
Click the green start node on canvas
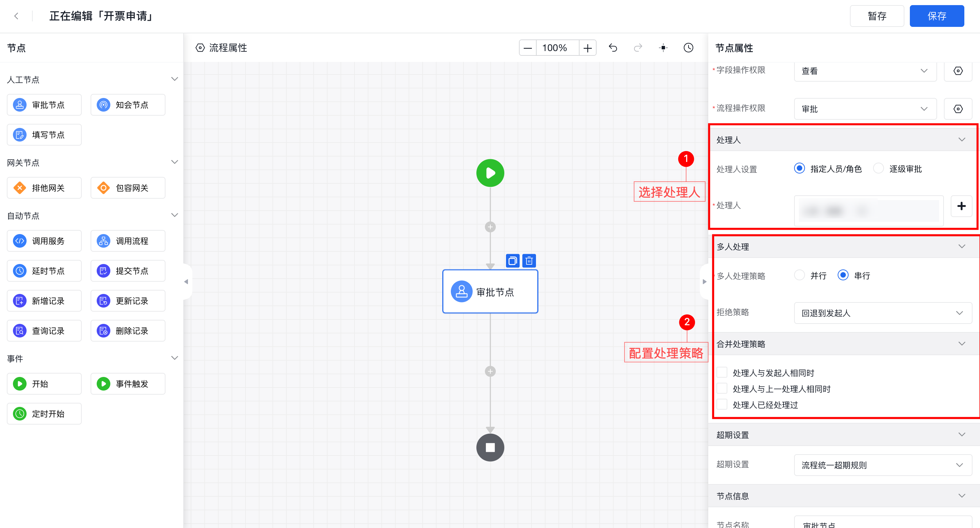(490, 173)
